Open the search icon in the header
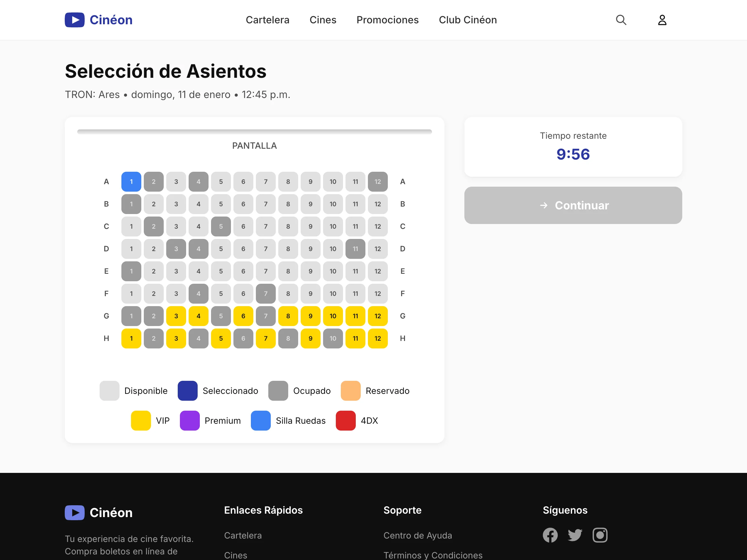 621,20
